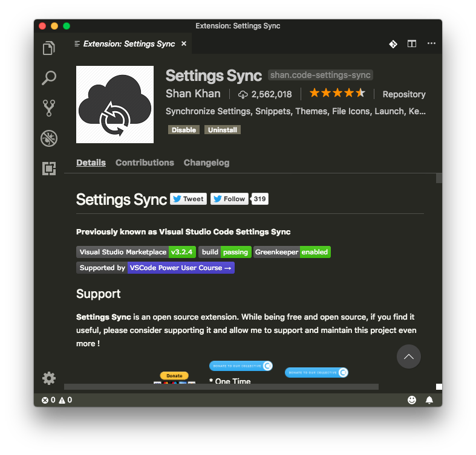
Task: Open the Debug view icon
Action: (49, 138)
